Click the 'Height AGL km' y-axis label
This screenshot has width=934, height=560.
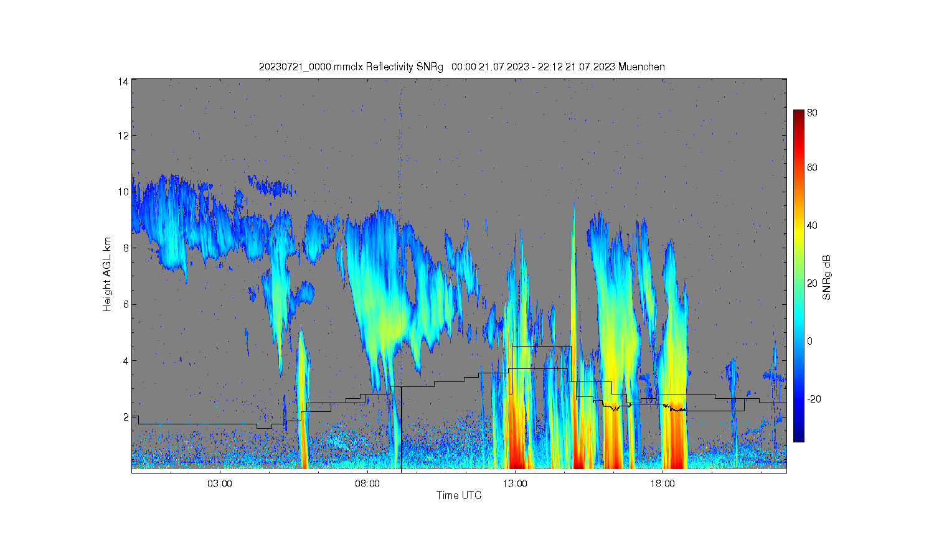(x=107, y=274)
